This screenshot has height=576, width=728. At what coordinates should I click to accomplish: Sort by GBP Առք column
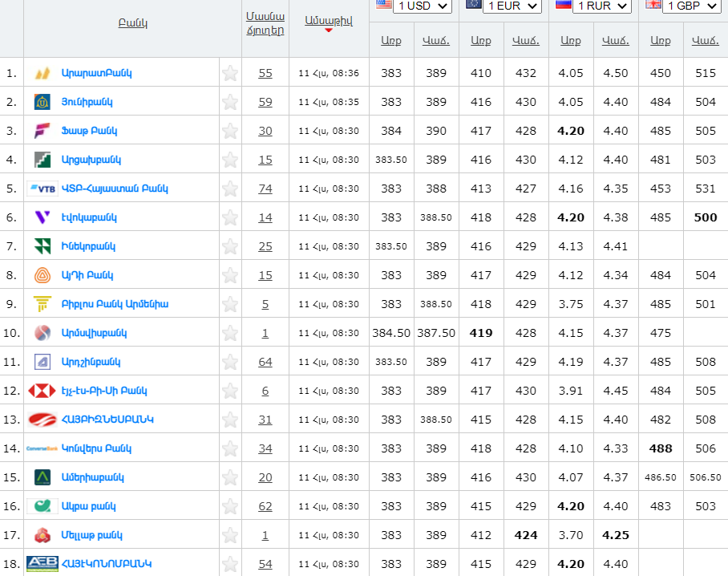[x=660, y=40]
